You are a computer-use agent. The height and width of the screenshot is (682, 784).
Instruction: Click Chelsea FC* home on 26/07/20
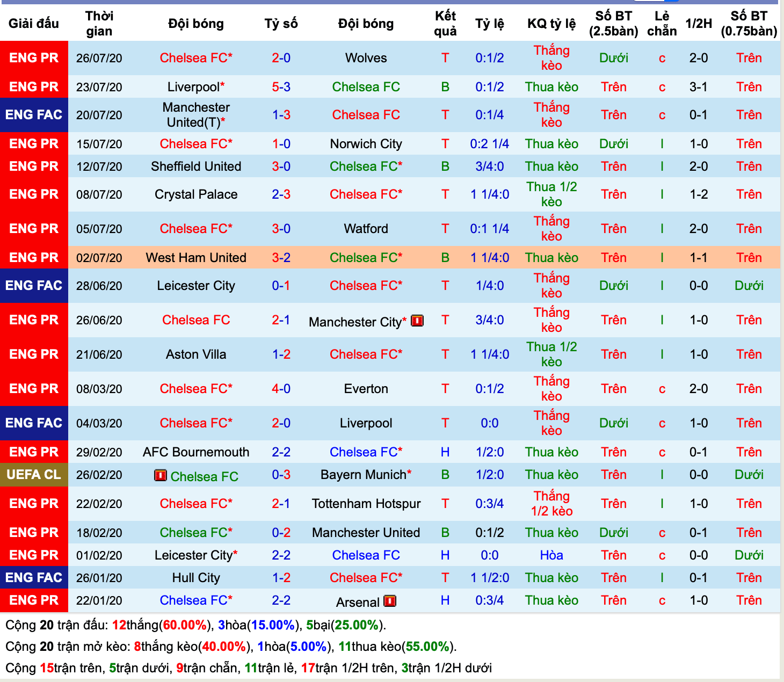point(196,58)
